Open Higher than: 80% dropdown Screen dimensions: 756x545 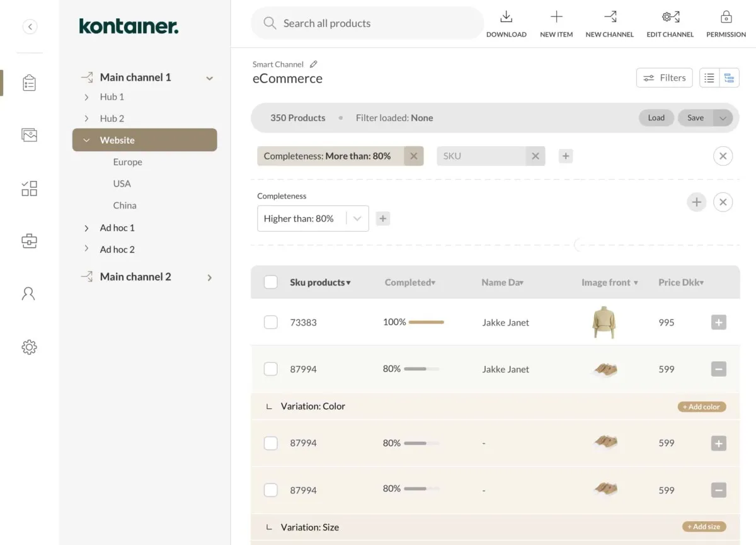tap(313, 219)
